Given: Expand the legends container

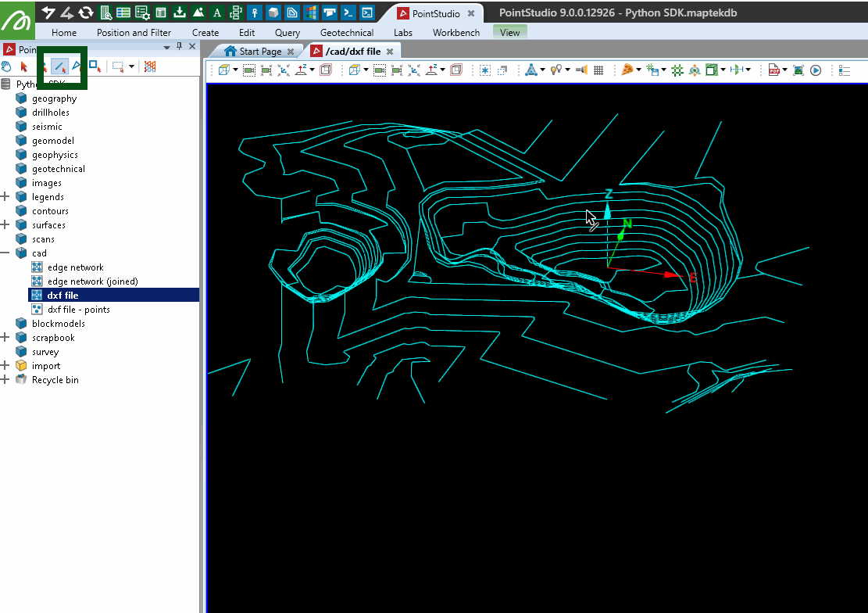Looking at the screenshot, I should (5, 197).
